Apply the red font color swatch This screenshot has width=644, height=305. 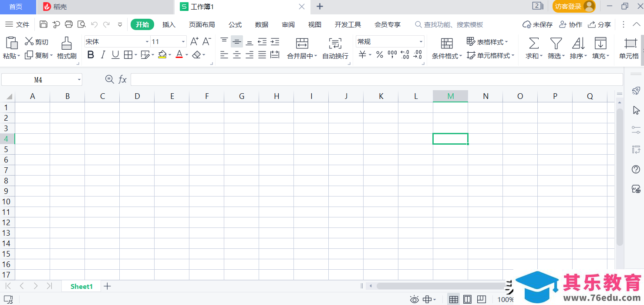pos(179,55)
